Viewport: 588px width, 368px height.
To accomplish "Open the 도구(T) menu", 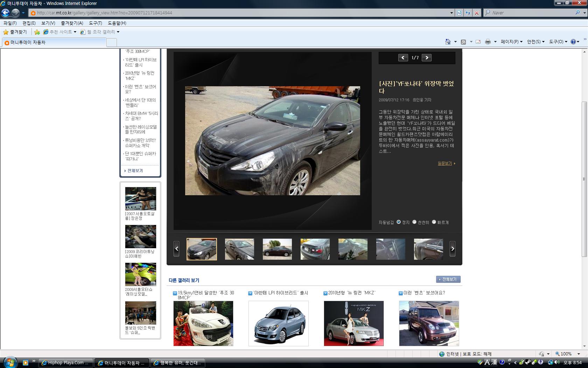I will coord(95,23).
